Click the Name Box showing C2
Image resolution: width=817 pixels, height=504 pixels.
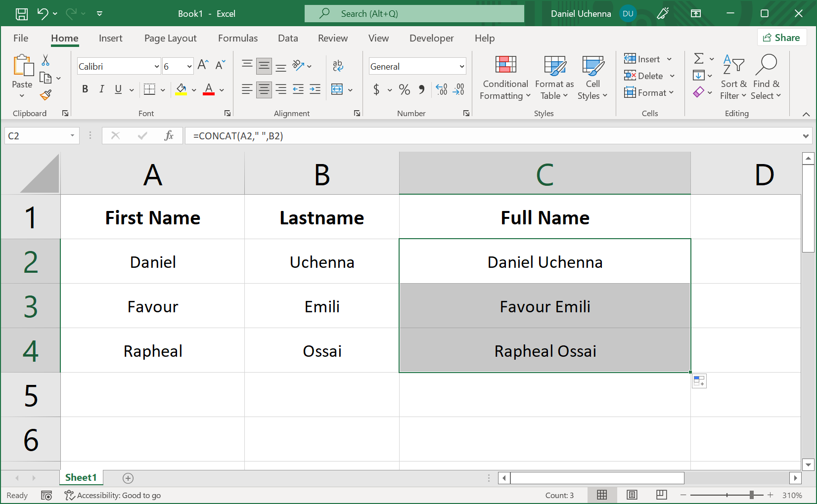tap(37, 135)
